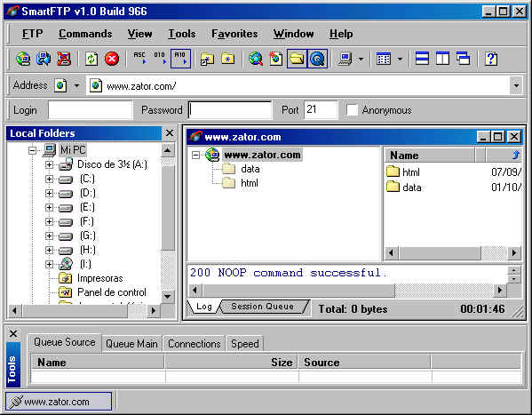
Task: Switch to the Session Queue tab
Action: point(262,307)
